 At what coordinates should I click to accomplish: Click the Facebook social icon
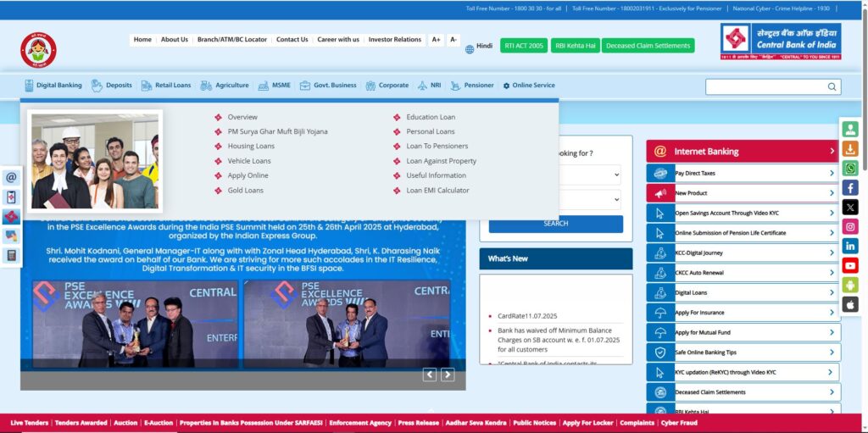tap(850, 188)
